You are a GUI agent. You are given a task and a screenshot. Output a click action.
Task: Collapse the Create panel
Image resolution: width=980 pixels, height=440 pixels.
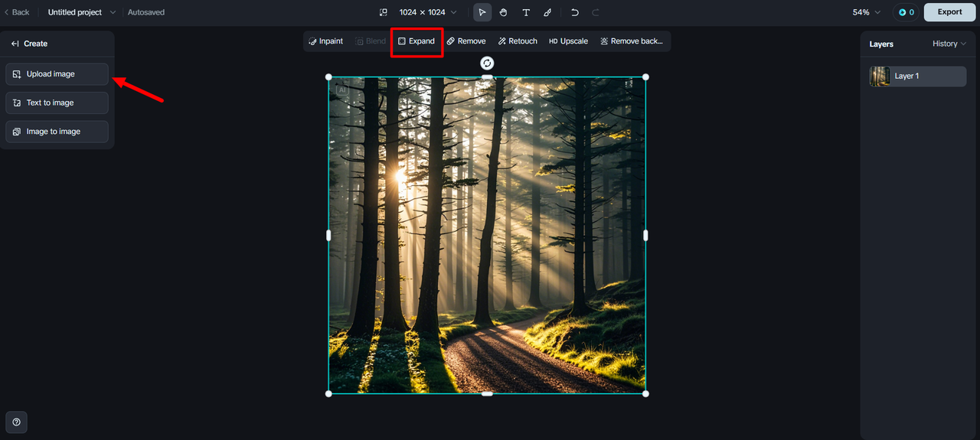click(x=15, y=44)
